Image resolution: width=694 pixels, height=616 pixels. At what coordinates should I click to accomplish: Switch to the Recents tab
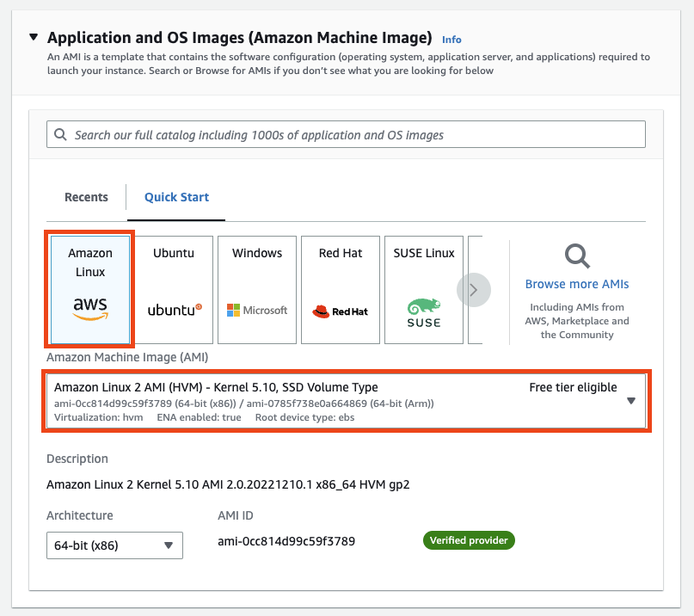click(x=86, y=197)
